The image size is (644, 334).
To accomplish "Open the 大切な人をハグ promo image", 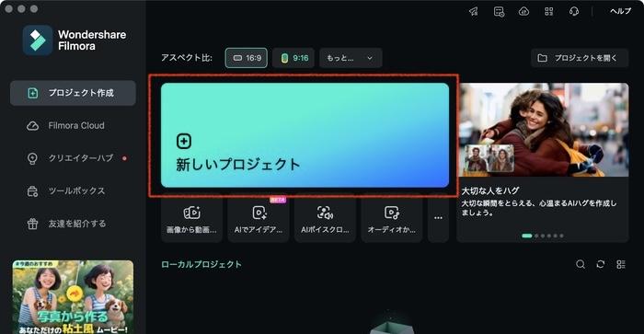I will click(x=544, y=130).
